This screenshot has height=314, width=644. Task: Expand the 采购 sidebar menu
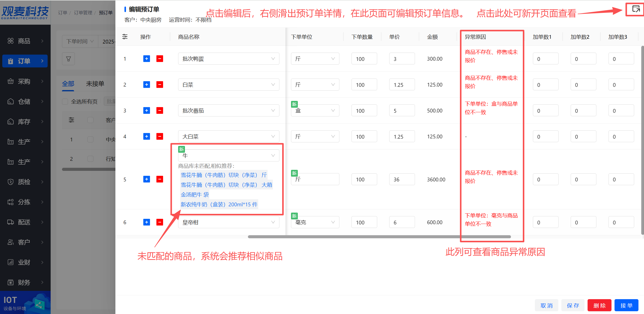[25, 81]
